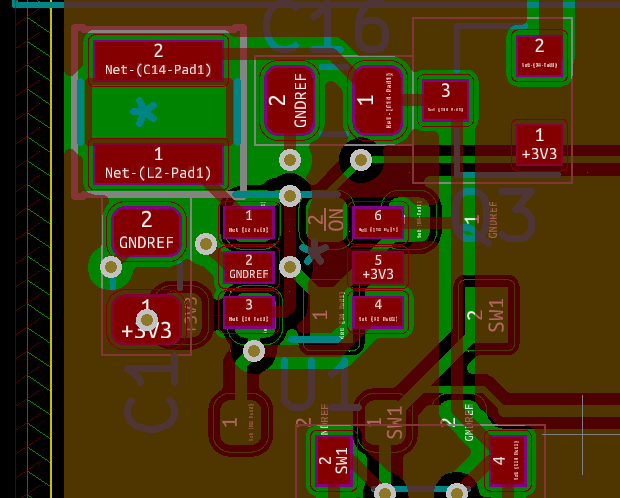
Task: Select inductor pad 1 labeled Net-(L2-Pad1)
Action: (x=158, y=163)
